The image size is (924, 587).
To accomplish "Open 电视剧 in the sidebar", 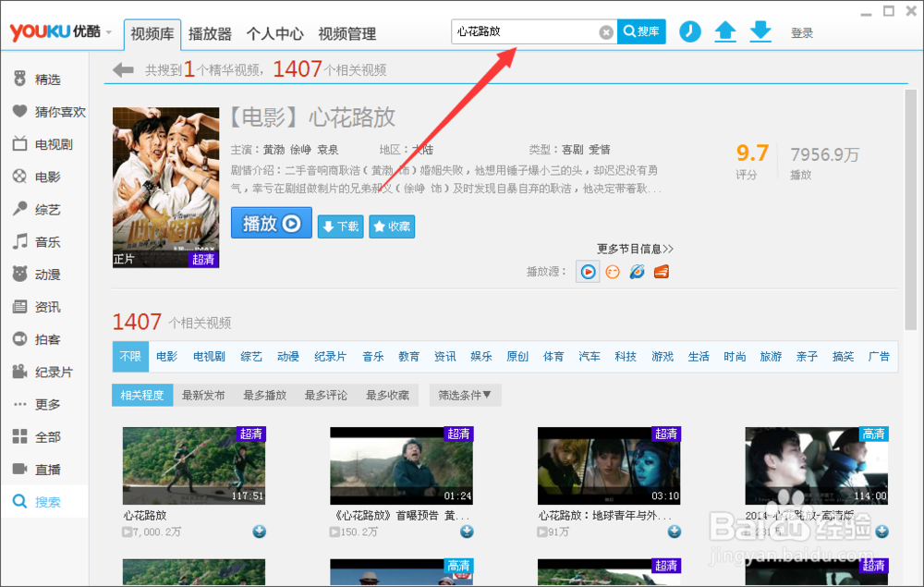I will point(44,144).
